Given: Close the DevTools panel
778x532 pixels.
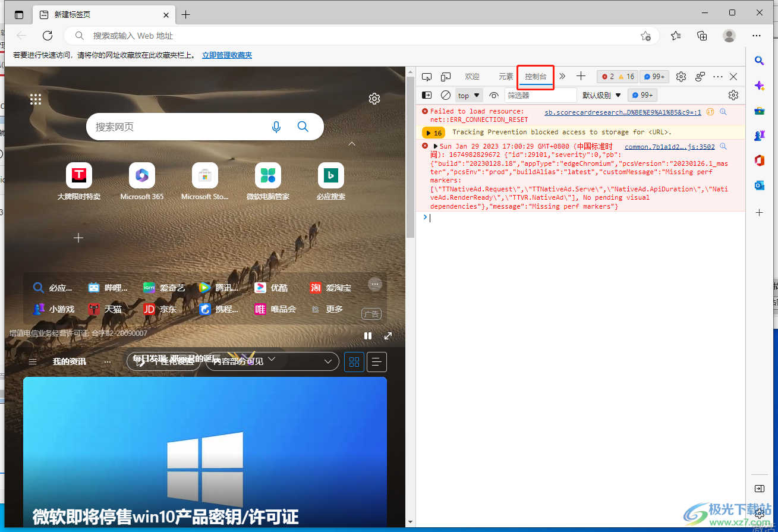Looking at the screenshot, I should [x=733, y=77].
